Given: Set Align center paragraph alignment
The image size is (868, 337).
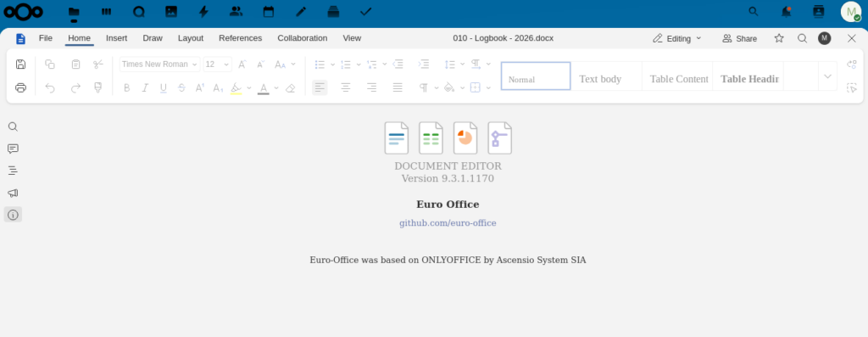Looking at the screenshot, I should click(346, 87).
